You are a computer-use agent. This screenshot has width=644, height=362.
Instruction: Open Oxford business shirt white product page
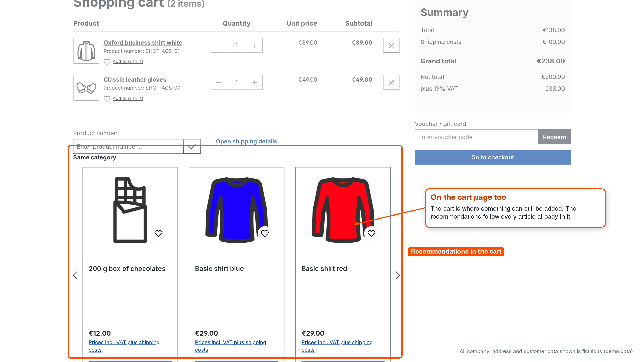pos(143,43)
